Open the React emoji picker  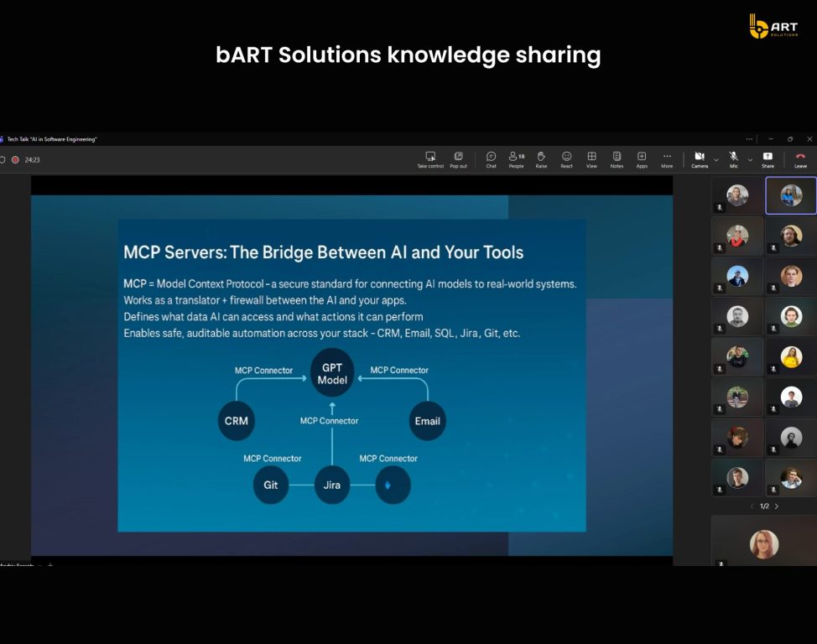(566, 159)
